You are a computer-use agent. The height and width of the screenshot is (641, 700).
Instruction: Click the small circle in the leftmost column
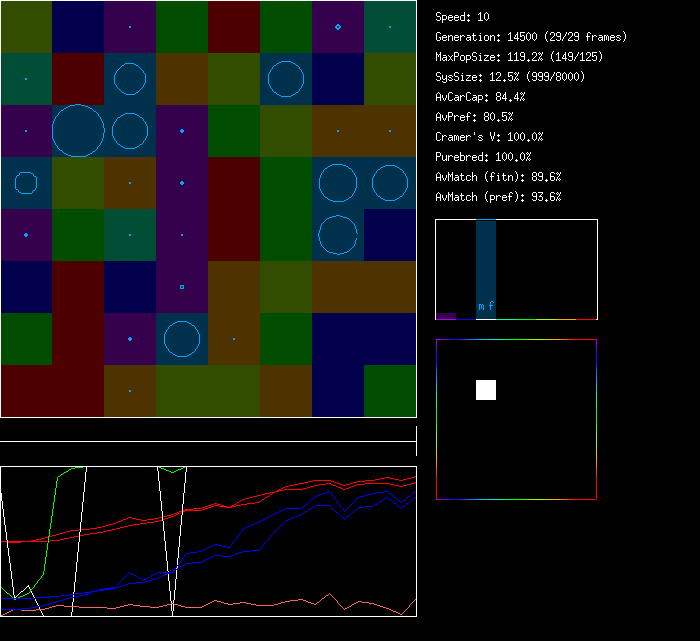click(26, 183)
